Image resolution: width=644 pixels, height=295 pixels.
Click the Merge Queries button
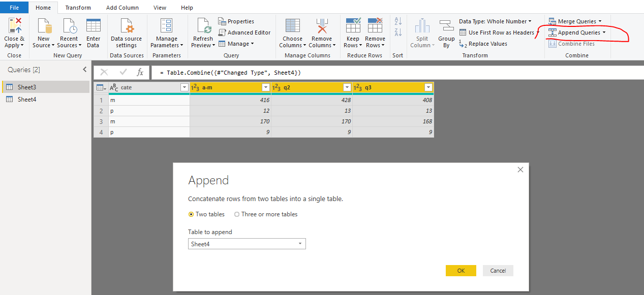pyautogui.click(x=575, y=21)
